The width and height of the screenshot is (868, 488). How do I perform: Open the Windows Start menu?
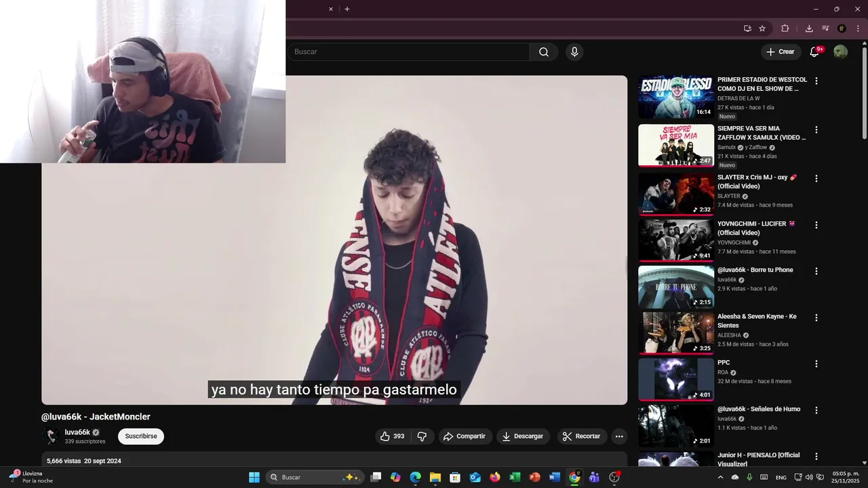pos(254,477)
